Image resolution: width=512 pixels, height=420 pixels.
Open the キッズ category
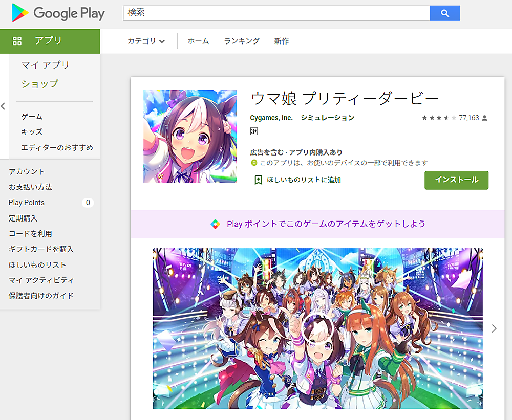click(32, 132)
